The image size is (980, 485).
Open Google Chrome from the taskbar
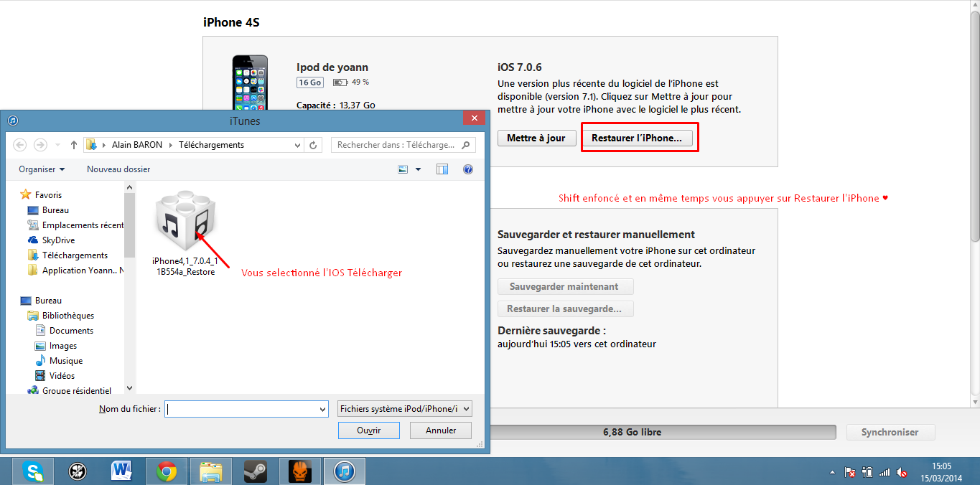coord(167,471)
